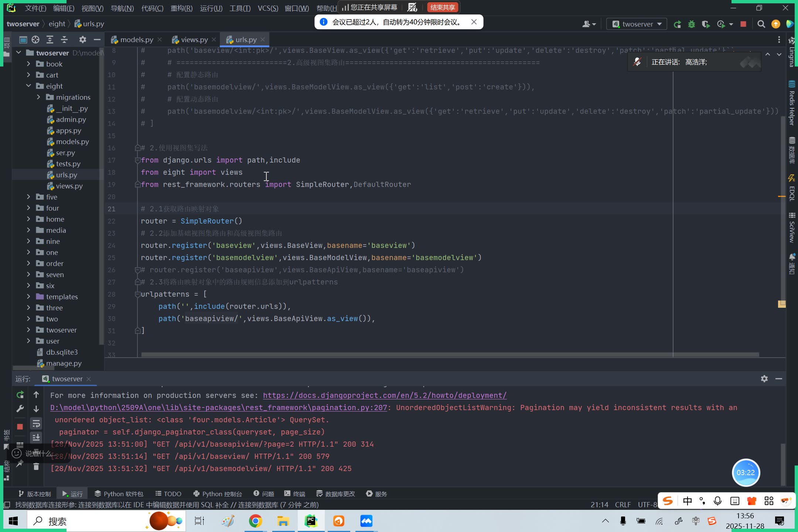
Task: Expand the migrations folder
Action: tap(38, 97)
